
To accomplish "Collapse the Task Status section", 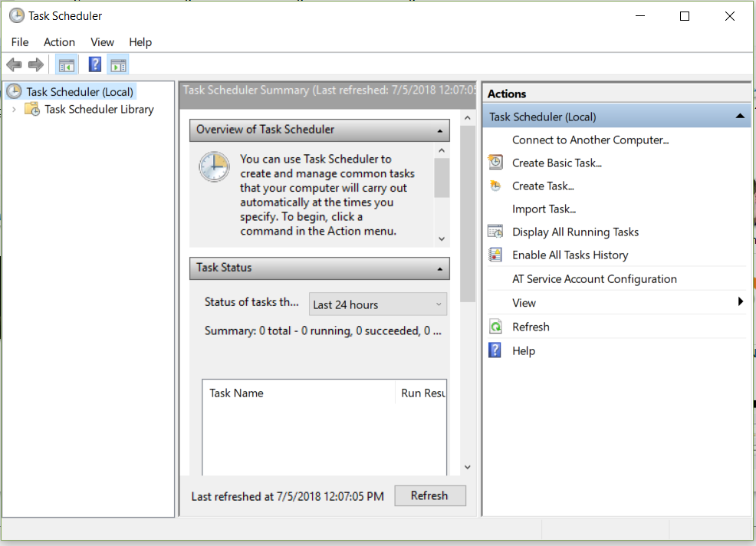I will (439, 268).
